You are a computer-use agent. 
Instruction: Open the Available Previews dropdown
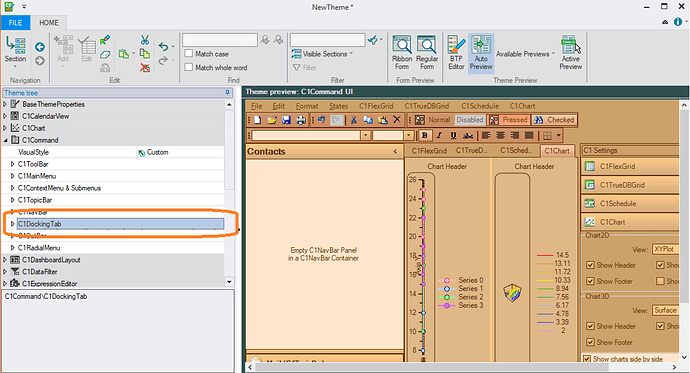click(x=525, y=54)
